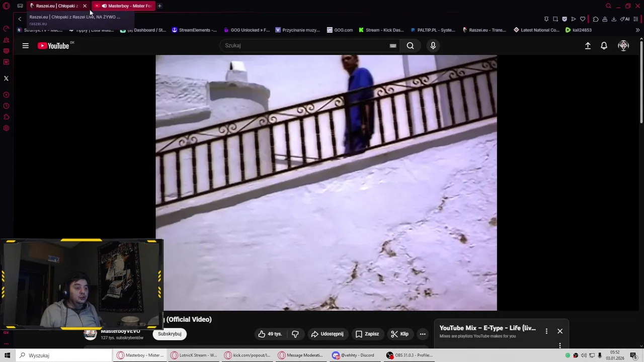The height and width of the screenshot is (362, 644).
Task: Create a clip with the Klip button
Action: 399,334
